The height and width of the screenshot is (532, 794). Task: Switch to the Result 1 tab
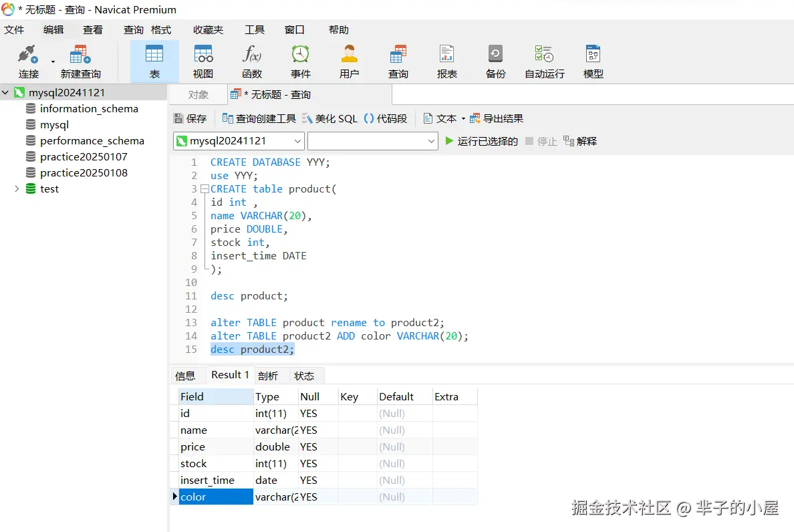(x=230, y=375)
